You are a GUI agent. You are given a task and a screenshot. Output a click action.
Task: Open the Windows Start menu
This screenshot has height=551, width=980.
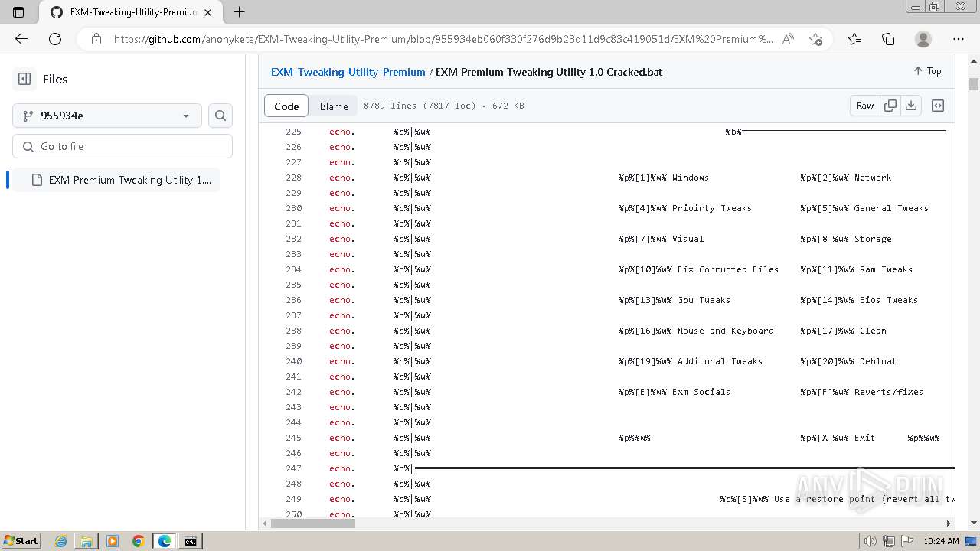click(x=21, y=541)
